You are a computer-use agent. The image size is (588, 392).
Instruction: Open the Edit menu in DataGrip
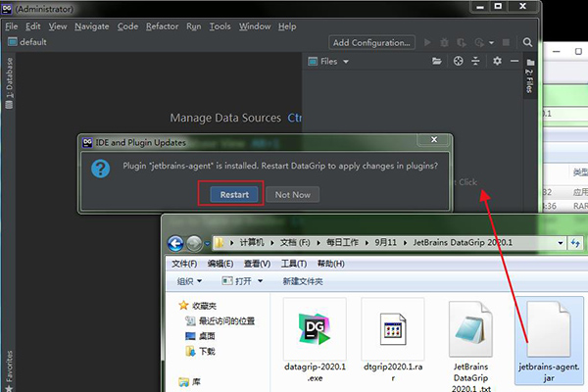[32, 26]
